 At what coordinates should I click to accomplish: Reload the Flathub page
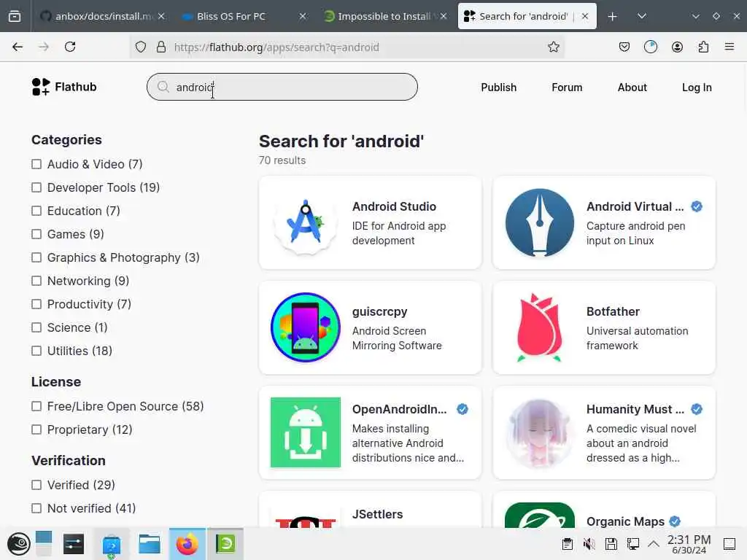point(70,47)
